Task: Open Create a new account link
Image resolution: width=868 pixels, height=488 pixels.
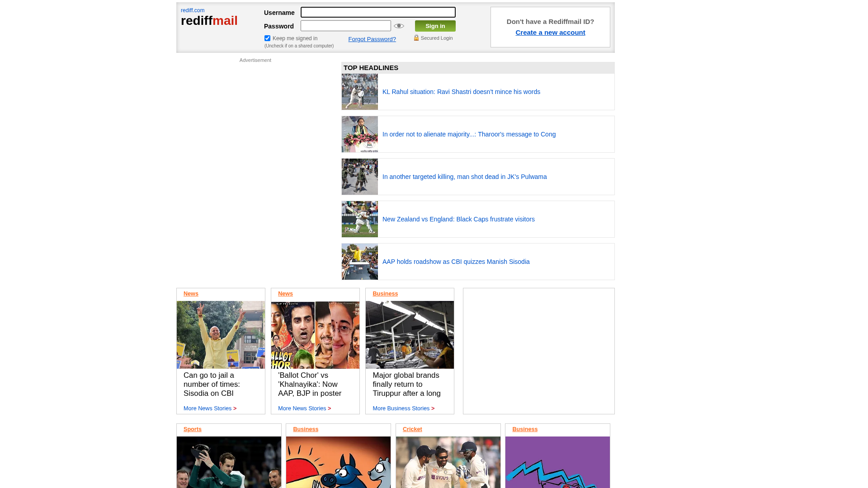Action: [550, 33]
